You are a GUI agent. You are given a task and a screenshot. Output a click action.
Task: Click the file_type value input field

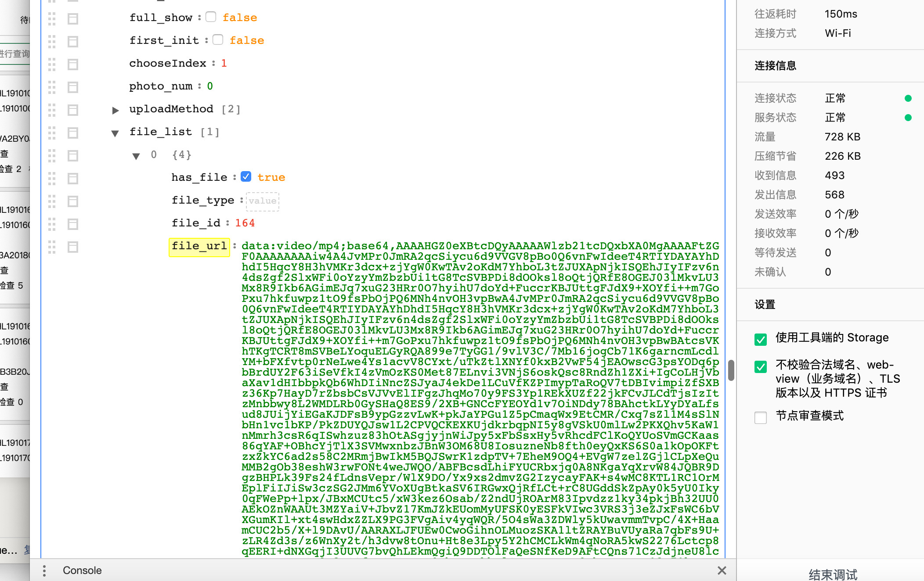tap(263, 201)
